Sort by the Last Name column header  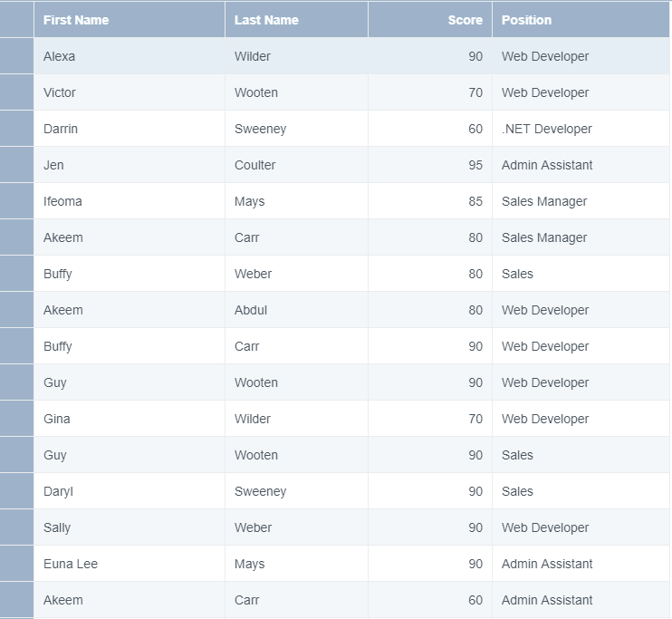(x=296, y=20)
